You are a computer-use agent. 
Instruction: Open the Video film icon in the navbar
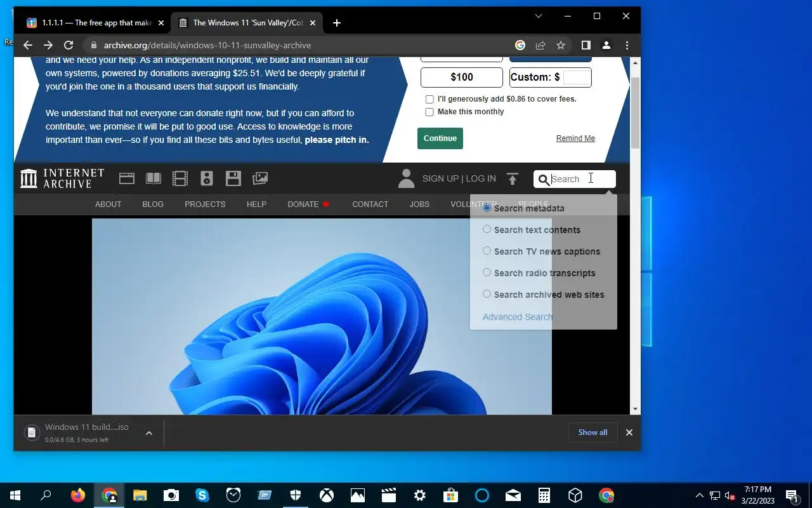click(180, 178)
